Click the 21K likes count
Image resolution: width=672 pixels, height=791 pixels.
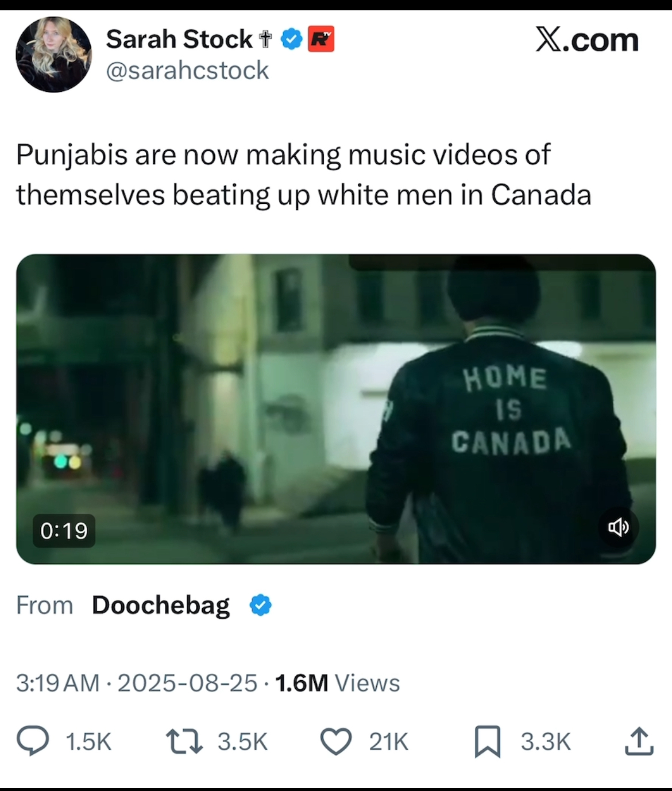coord(388,742)
